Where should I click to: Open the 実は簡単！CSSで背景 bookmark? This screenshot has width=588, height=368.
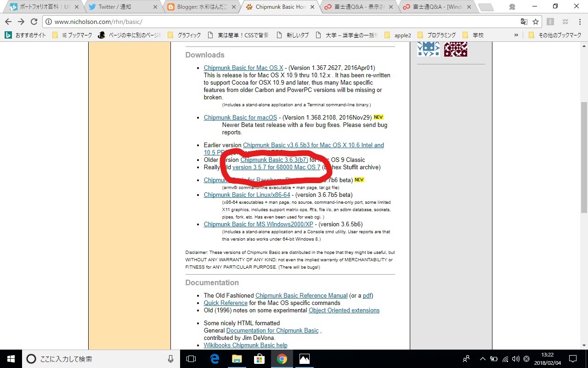pyautogui.click(x=238, y=35)
